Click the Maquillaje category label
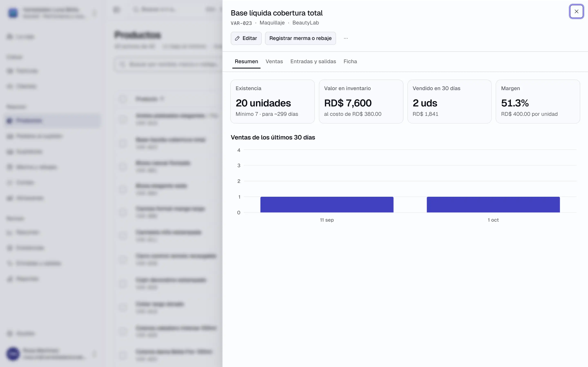588x367 pixels. 272,23
